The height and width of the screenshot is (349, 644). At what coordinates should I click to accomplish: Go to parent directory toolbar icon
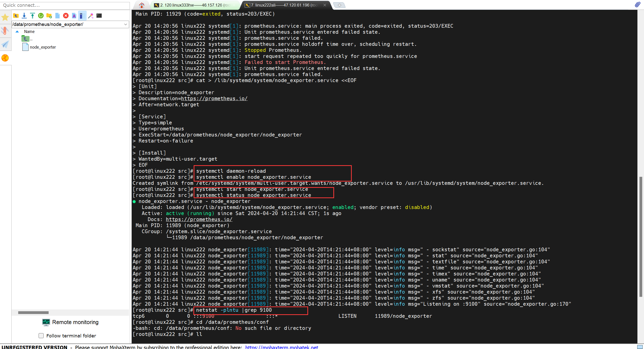coord(16,16)
